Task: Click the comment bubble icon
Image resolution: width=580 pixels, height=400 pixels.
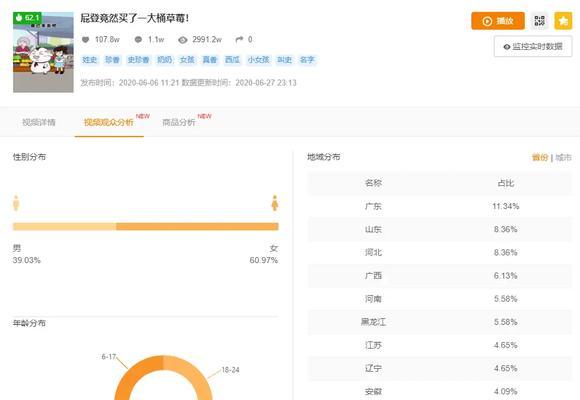Action: coord(138,40)
